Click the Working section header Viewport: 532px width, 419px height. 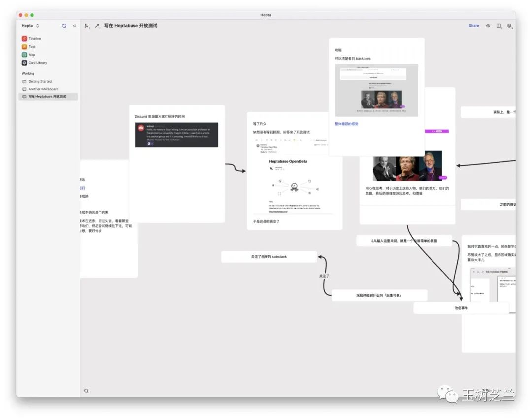click(28, 73)
